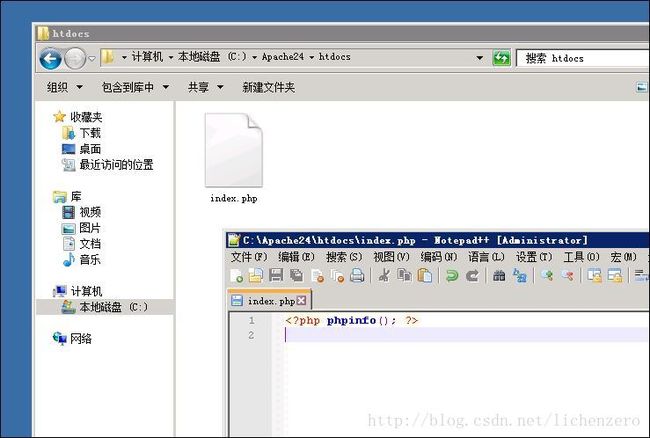Open the address bar history dropdown
This screenshot has height=438, width=650.
point(480,58)
